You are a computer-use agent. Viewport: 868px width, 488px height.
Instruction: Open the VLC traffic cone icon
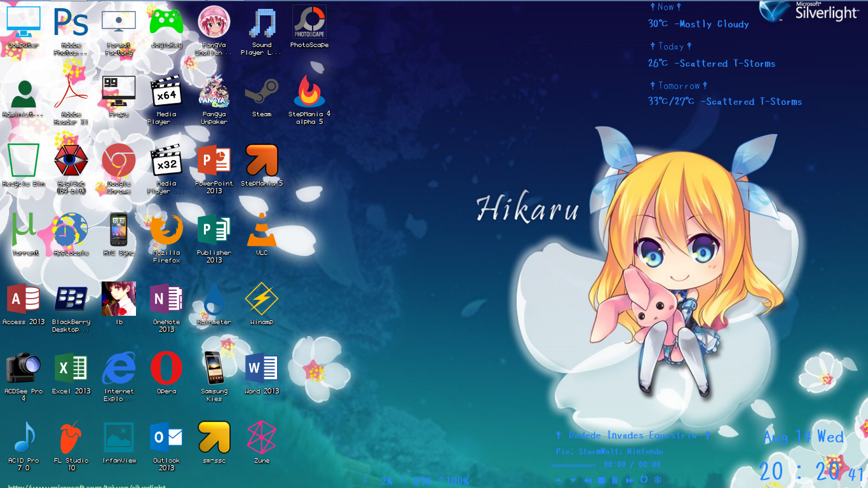pyautogui.click(x=262, y=234)
